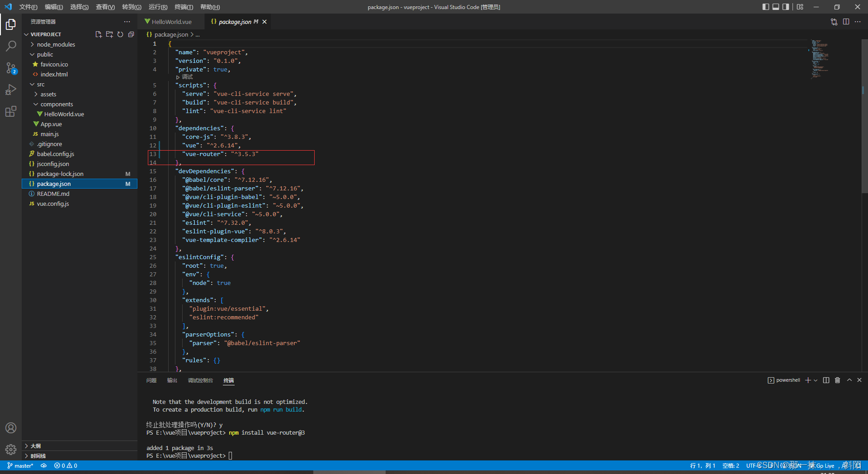This screenshot has width=868, height=474.
Task: Close the package.json editor tab
Action: (264, 22)
